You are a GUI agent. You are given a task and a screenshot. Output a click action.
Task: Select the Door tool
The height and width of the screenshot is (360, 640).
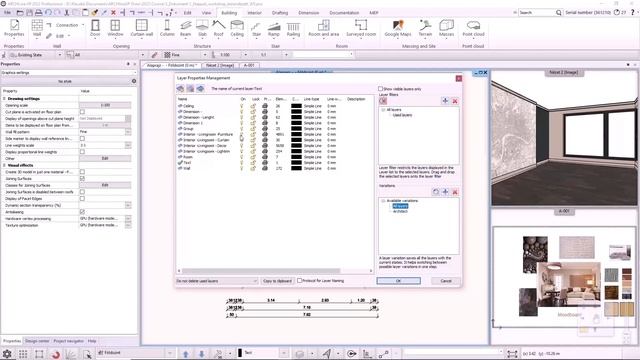(x=95, y=28)
